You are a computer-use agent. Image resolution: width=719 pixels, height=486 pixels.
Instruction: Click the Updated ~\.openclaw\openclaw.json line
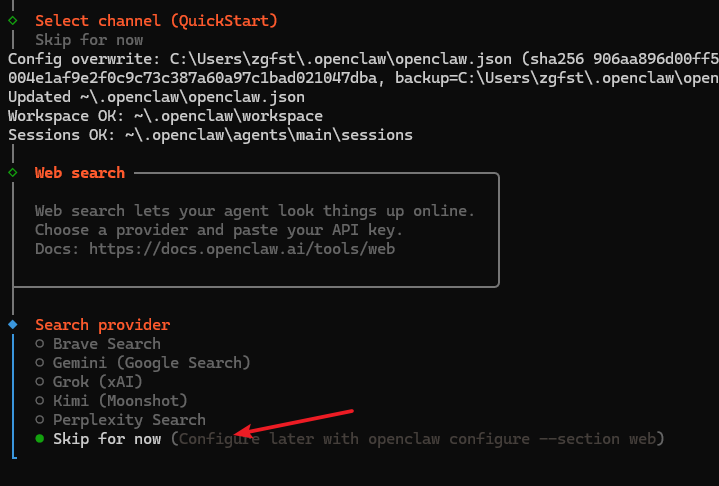156,97
